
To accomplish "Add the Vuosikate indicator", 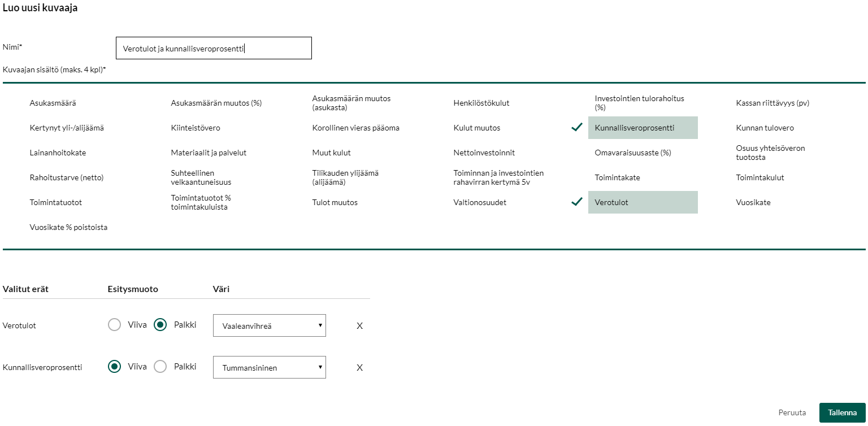I will (x=753, y=202).
